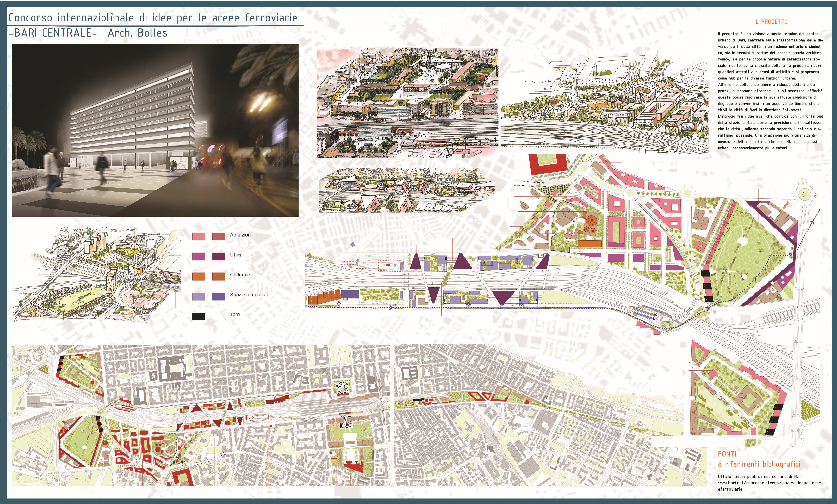Screen dimensions: 837x504
Task: Click the Concorso internazionale title text
Action: click(x=153, y=18)
